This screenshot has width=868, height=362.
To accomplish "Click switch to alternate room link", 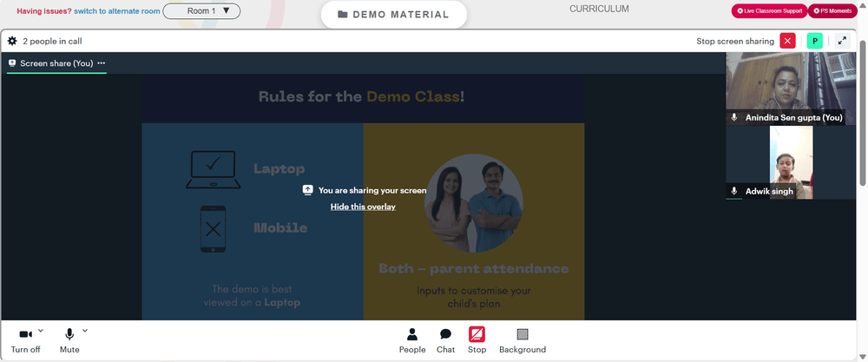I will [117, 11].
